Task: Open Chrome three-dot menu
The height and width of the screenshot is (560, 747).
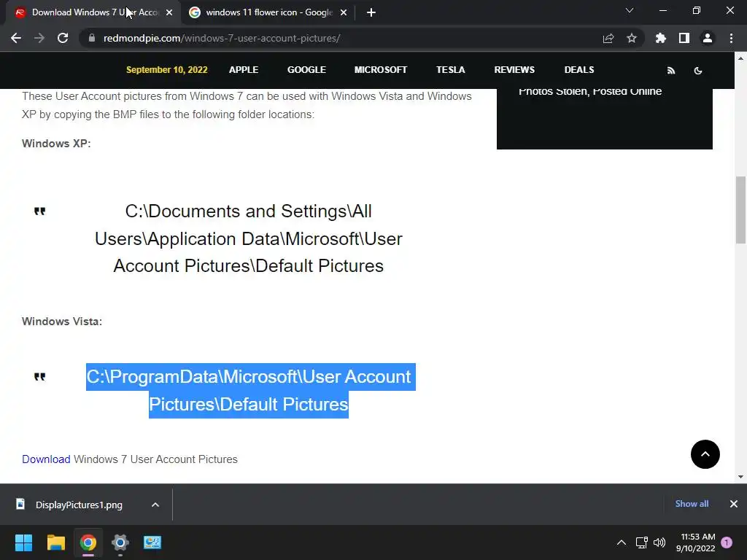Action: [x=731, y=38]
